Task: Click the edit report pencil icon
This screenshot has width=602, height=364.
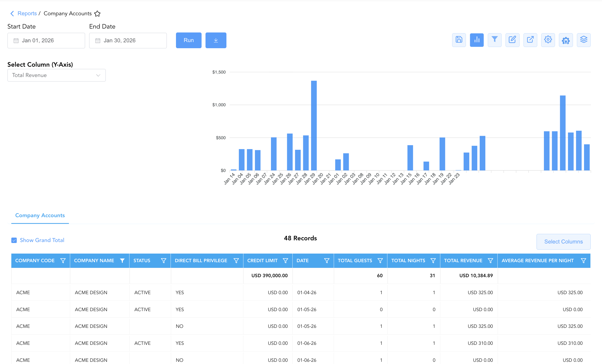Action: 512,40
